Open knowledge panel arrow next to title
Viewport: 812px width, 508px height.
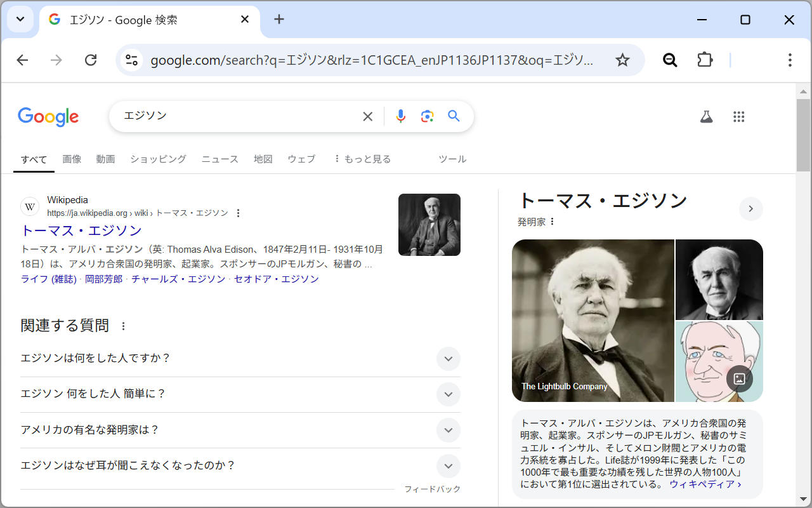[x=751, y=209]
